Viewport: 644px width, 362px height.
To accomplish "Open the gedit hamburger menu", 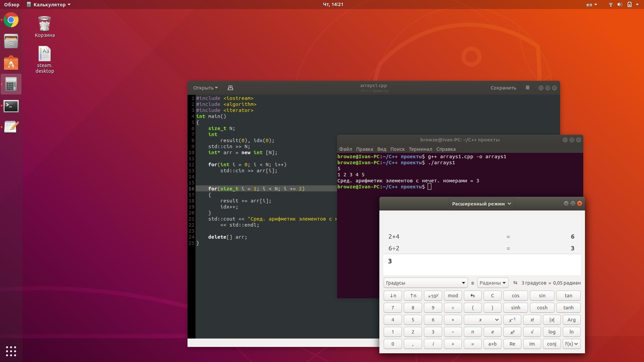I will tap(527, 88).
